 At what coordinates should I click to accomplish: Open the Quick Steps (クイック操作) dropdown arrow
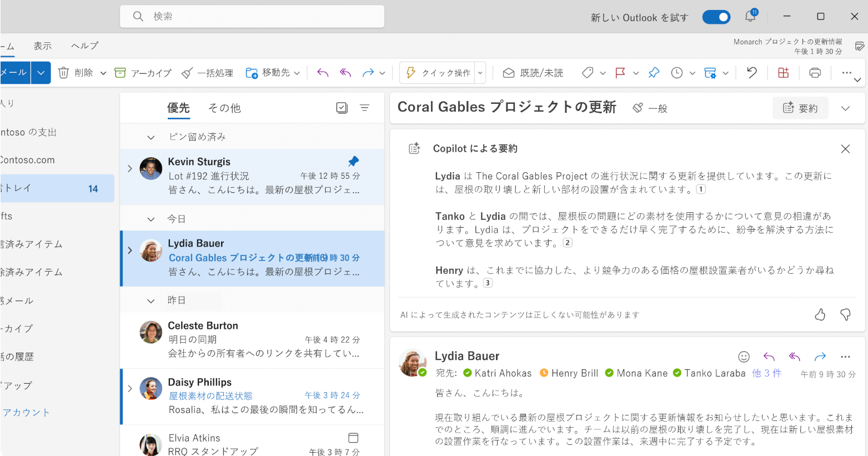point(480,73)
